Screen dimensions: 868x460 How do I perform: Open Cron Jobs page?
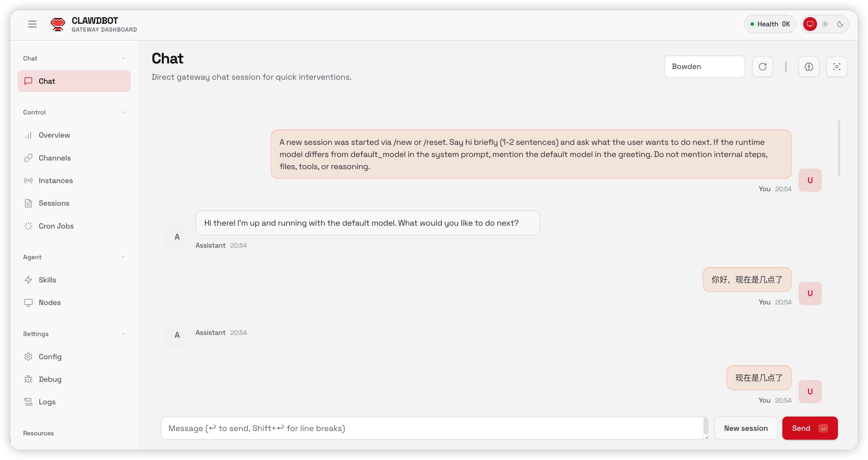[56, 226]
